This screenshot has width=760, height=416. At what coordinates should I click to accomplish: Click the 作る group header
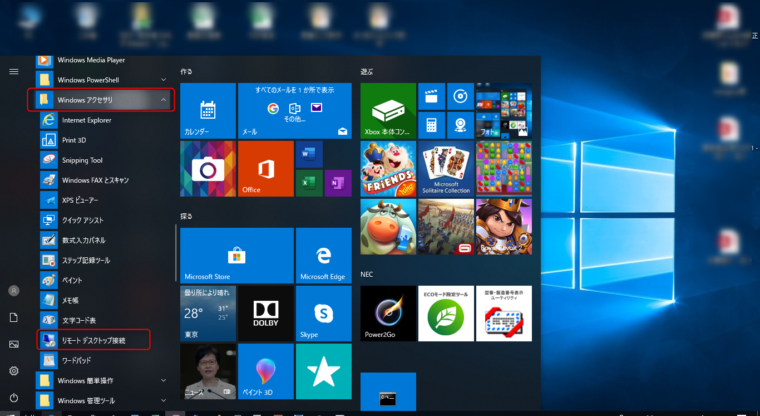(x=186, y=71)
